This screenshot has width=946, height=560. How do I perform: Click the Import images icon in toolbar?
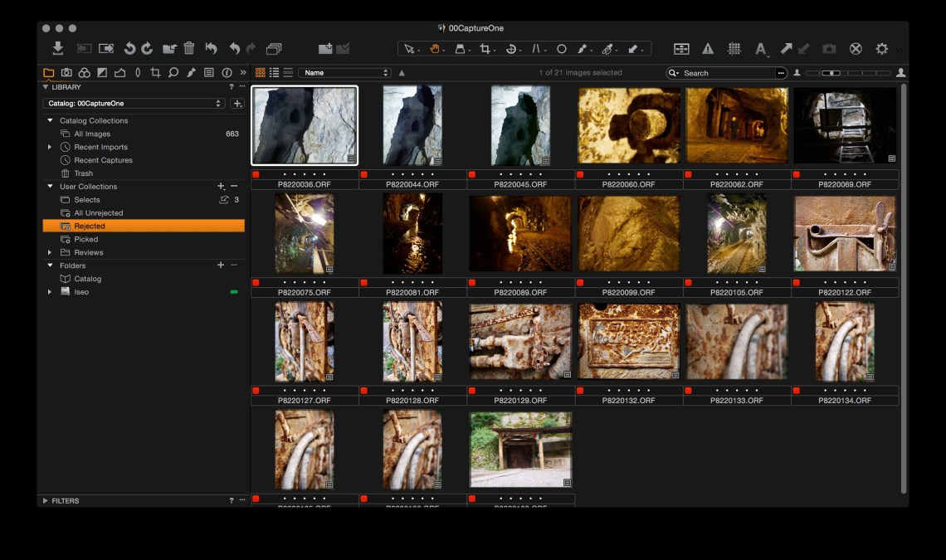tap(58, 49)
